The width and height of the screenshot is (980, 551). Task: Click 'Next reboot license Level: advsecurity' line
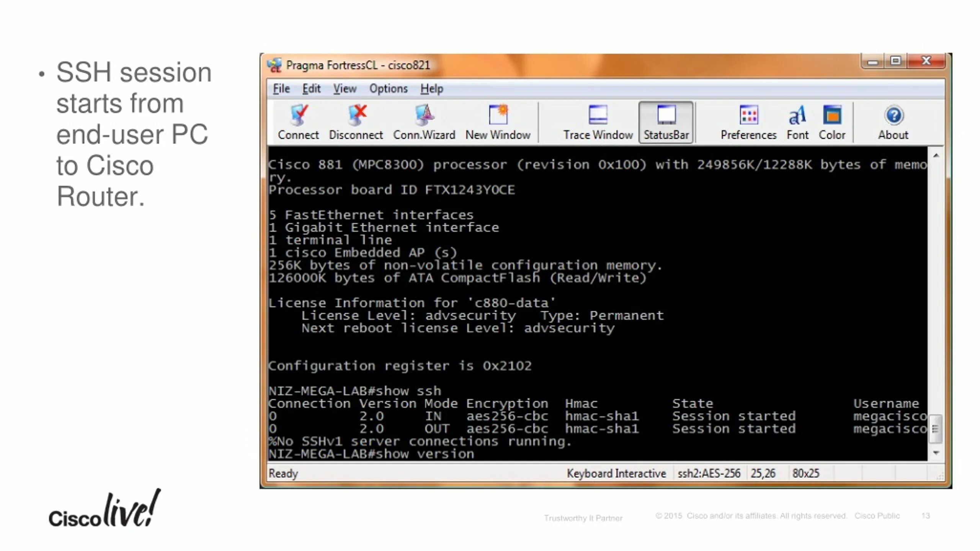tap(458, 328)
